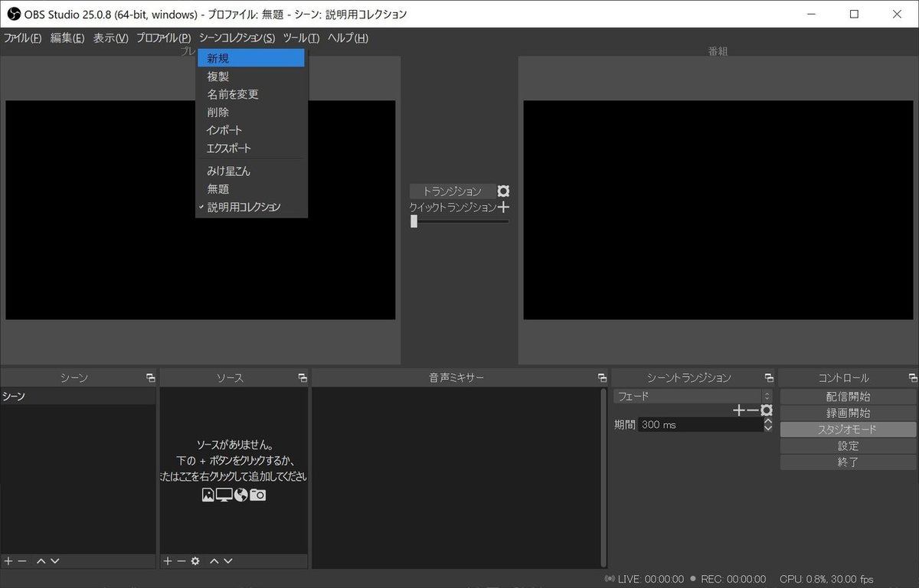This screenshot has width=919, height=588.
Task: Open the ツール menu
Action: pyautogui.click(x=301, y=38)
